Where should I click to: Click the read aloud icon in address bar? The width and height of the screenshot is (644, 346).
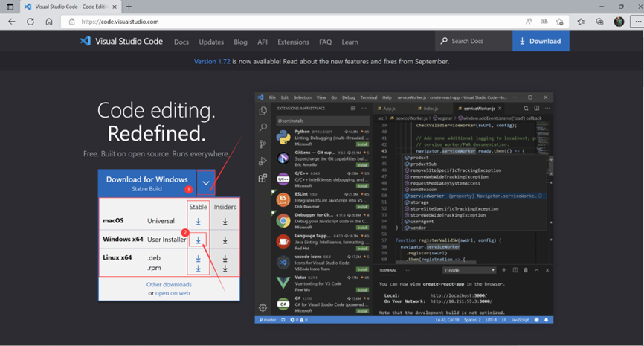click(529, 22)
